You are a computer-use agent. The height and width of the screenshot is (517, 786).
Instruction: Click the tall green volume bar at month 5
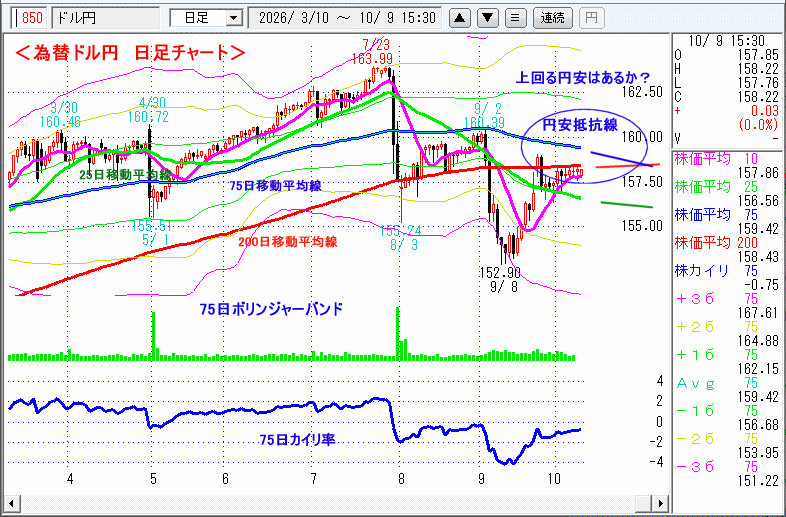(153, 336)
